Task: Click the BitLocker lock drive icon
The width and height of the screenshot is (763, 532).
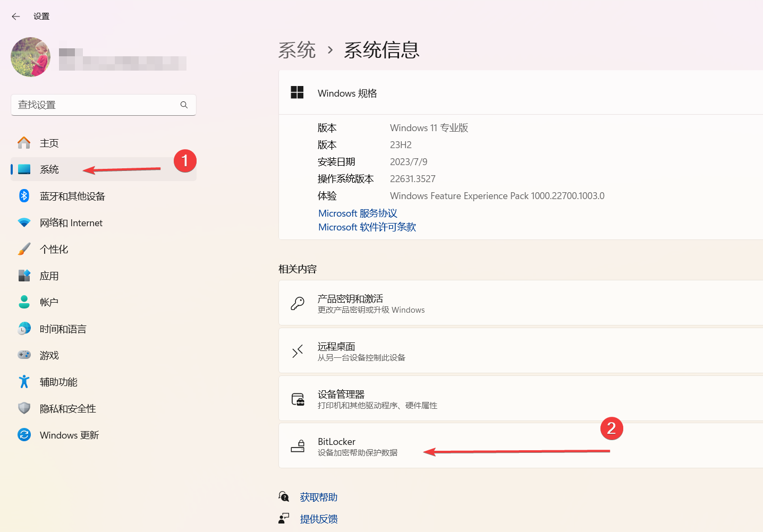Action: coord(298,446)
